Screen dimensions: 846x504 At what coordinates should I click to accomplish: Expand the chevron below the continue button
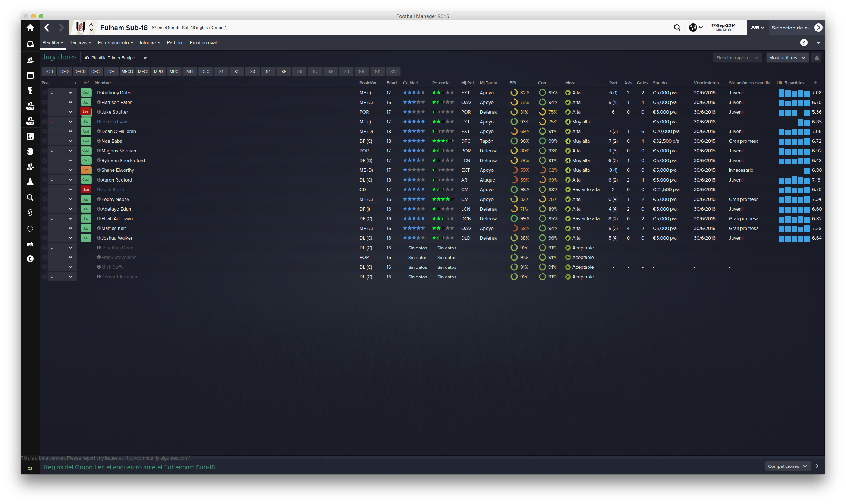(x=818, y=42)
